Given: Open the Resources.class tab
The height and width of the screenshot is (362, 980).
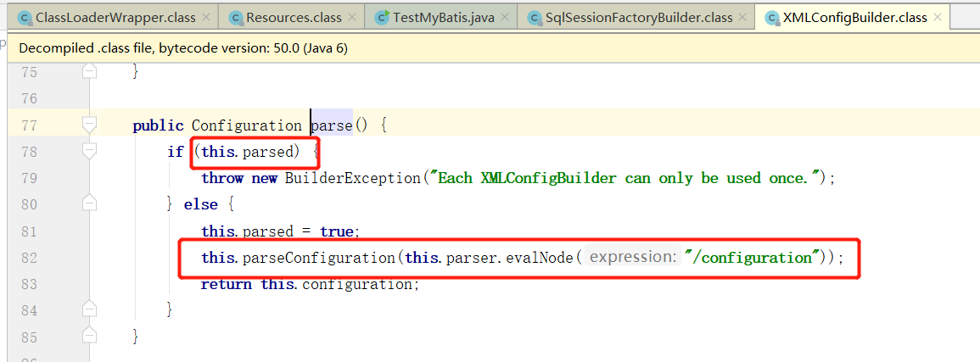Looking at the screenshot, I should 293,18.
